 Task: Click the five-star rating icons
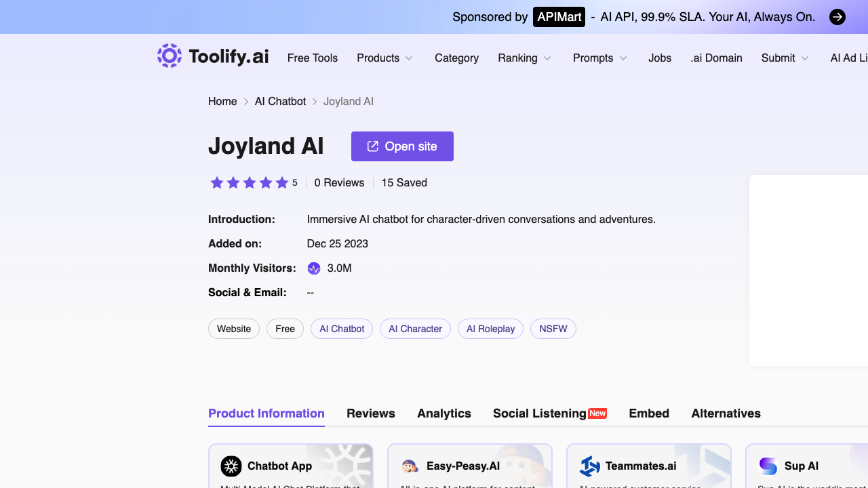click(250, 183)
